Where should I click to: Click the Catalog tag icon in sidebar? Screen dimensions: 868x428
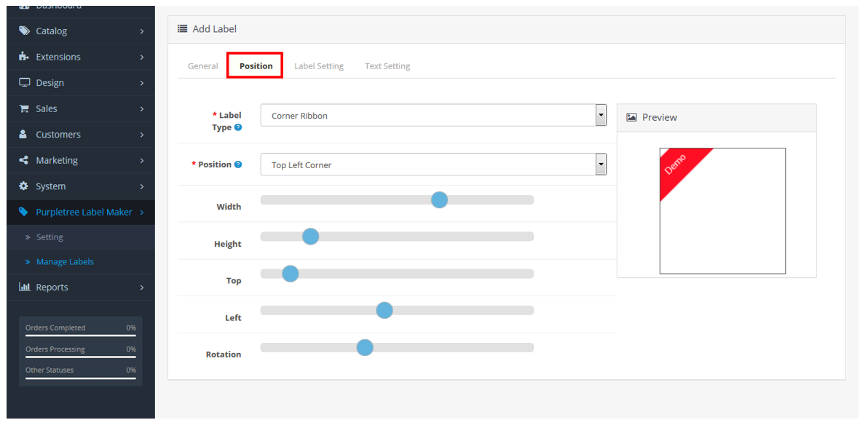(x=24, y=31)
